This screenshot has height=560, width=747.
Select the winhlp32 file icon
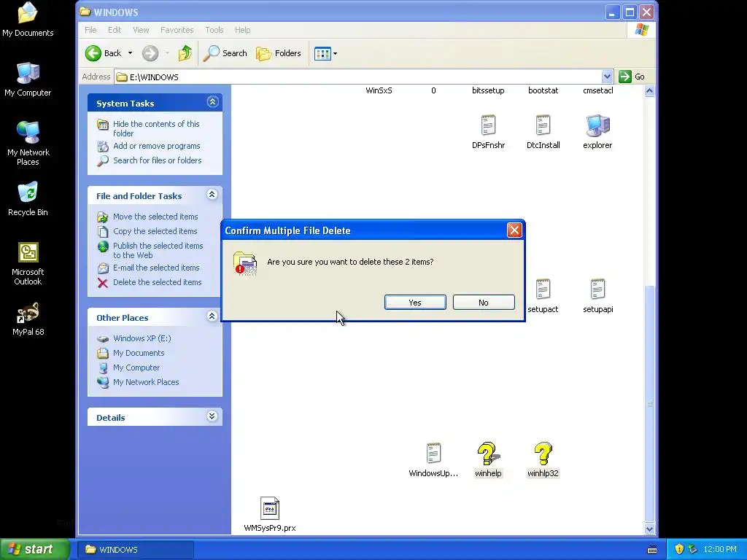(543, 454)
